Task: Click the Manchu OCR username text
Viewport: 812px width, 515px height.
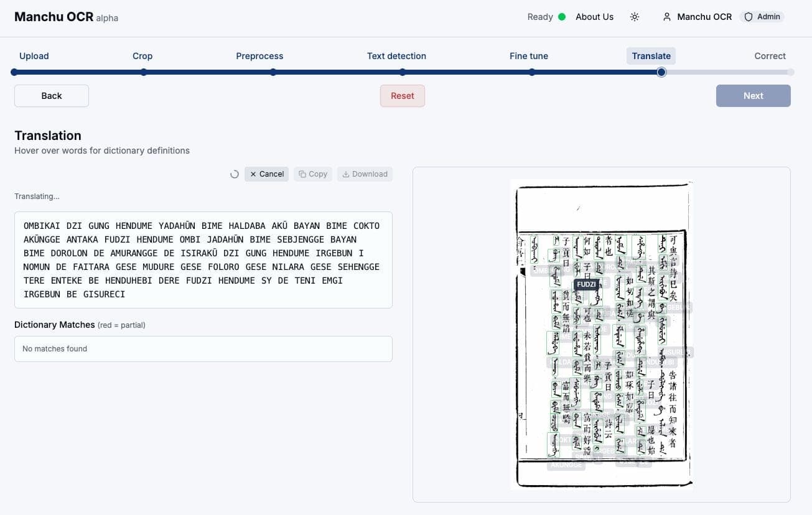Action: point(704,17)
